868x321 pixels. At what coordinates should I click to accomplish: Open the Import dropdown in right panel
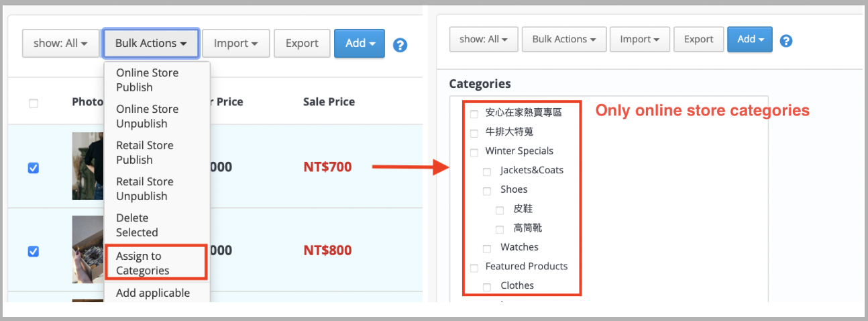[x=640, y=39]
